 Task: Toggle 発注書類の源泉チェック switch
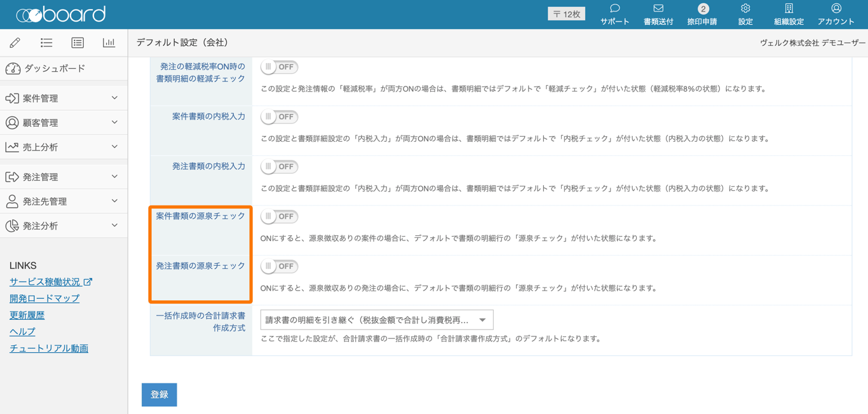280,266
